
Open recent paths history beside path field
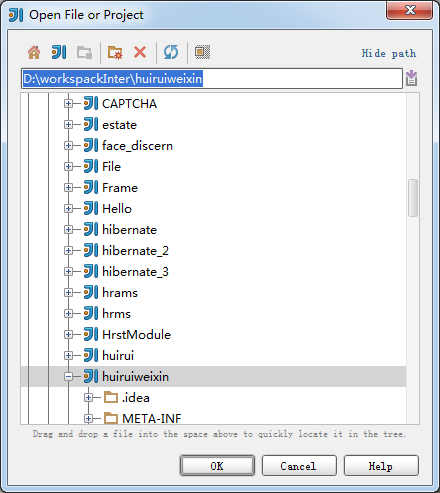click(411, 78)
